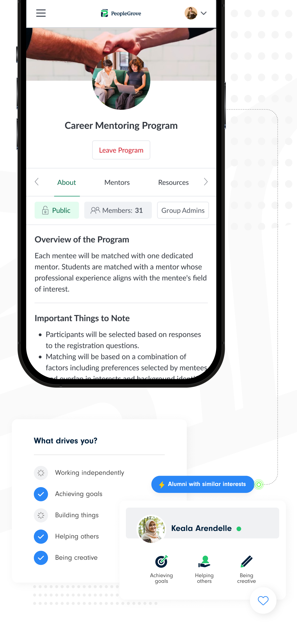Uncheck the Achieving goals option
The image size is (297, 644).
pos(41,494)
